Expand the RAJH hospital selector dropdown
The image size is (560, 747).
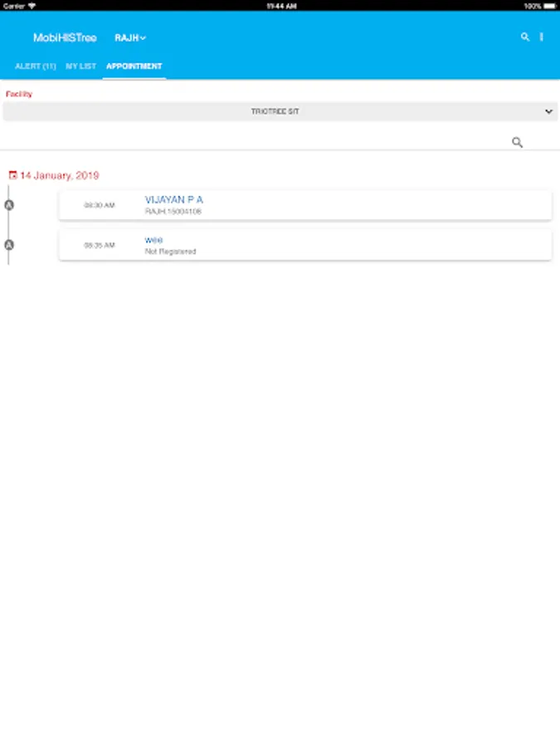click(130, 37)
